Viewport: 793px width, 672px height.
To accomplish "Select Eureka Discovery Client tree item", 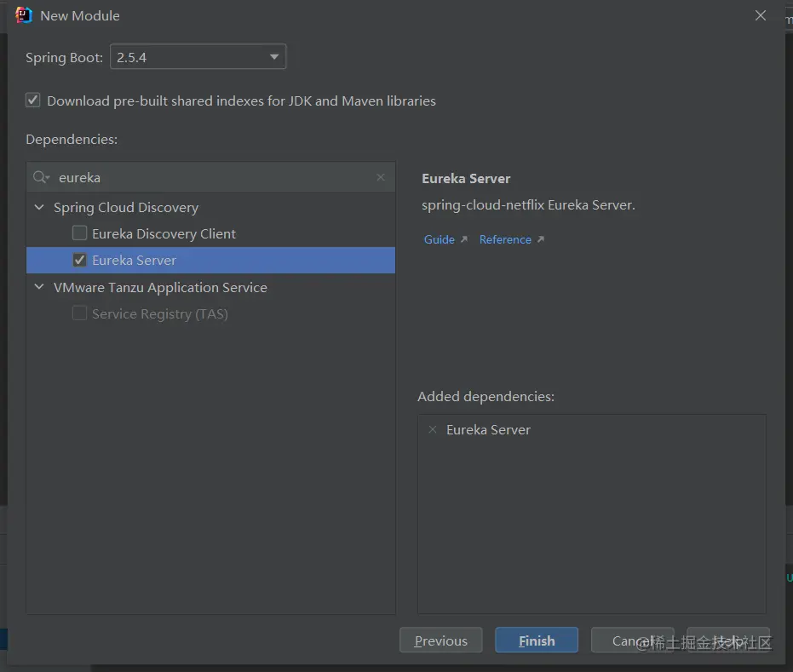I will [164, 233].
